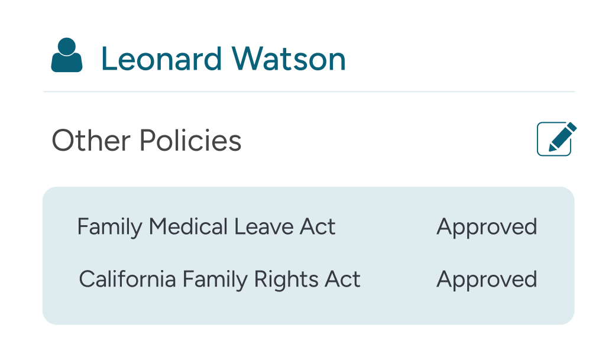Click the word Leave in the first policy
Screen dimensions: 615x364
[x=264, y=226]
